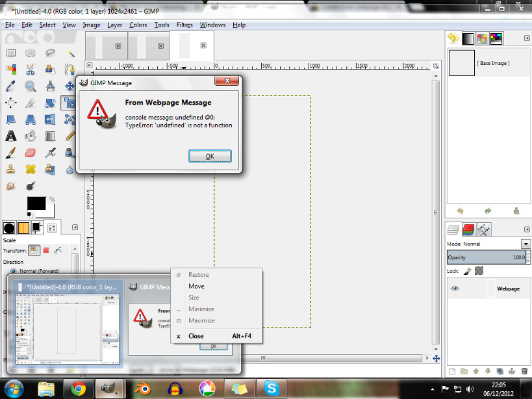Select the Free Select lasso tool
Image resolution: width=532 pixels, height=399 pixels.
point(50,53)
